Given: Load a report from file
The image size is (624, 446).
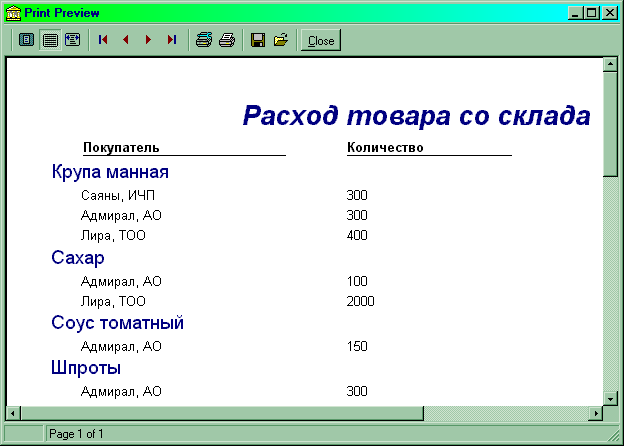Looking at the screenshot, I should coord(281,40).
